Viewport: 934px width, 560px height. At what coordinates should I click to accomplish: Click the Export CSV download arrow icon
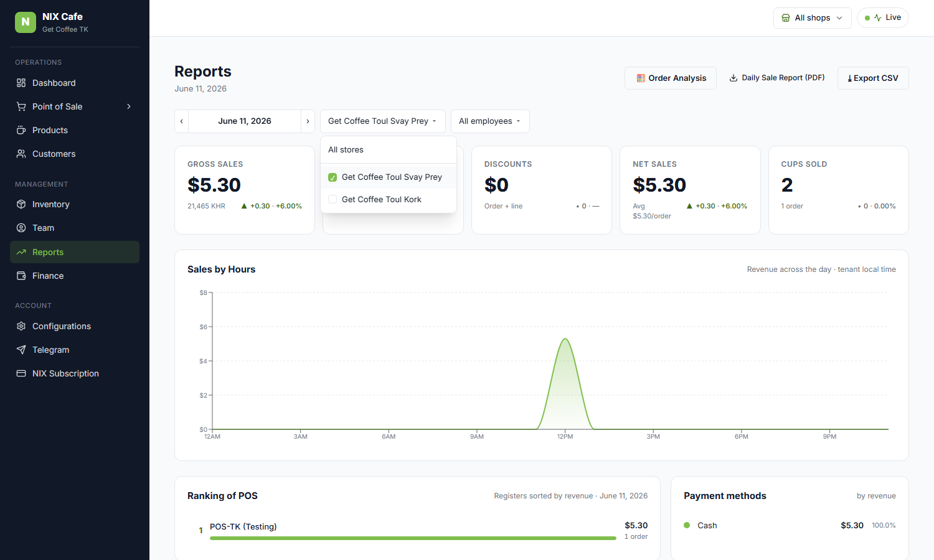pos(850,78)
